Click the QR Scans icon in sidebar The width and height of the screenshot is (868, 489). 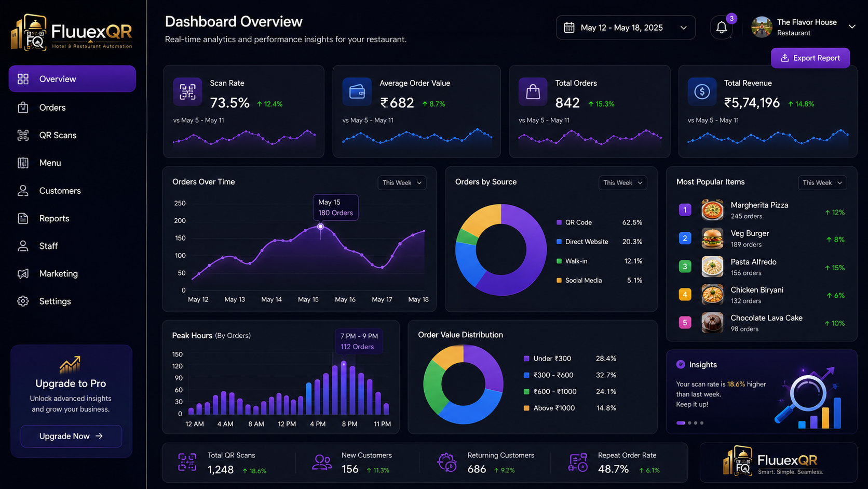(x=23, y=135)
